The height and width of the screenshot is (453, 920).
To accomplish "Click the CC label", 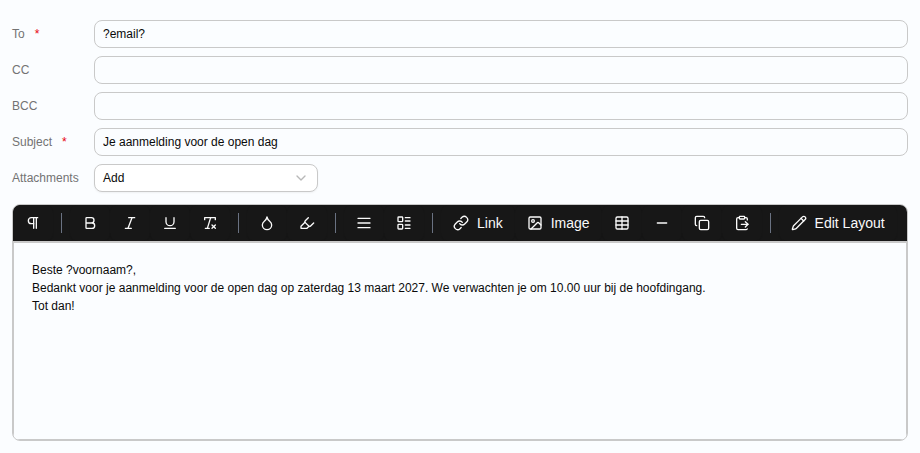I will (x=21, y=70).
